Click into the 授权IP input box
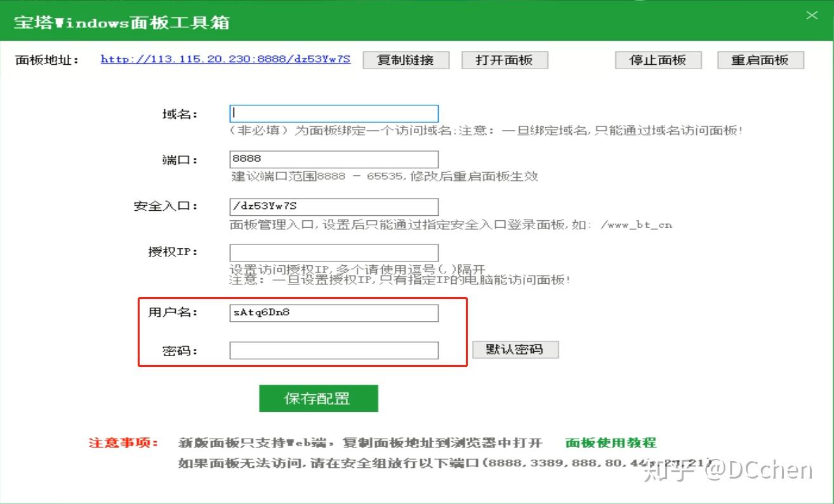834x504 pixels. [x=334, y=252]
